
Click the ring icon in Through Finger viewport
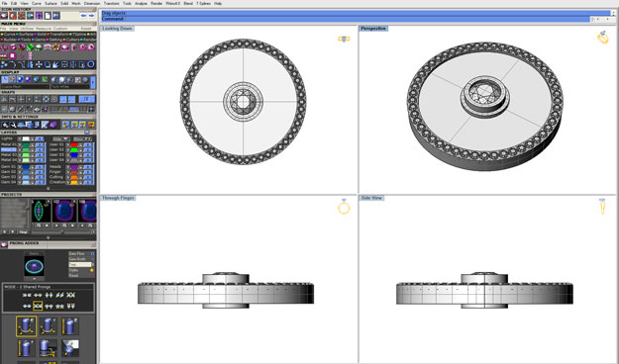coord(344,207)
